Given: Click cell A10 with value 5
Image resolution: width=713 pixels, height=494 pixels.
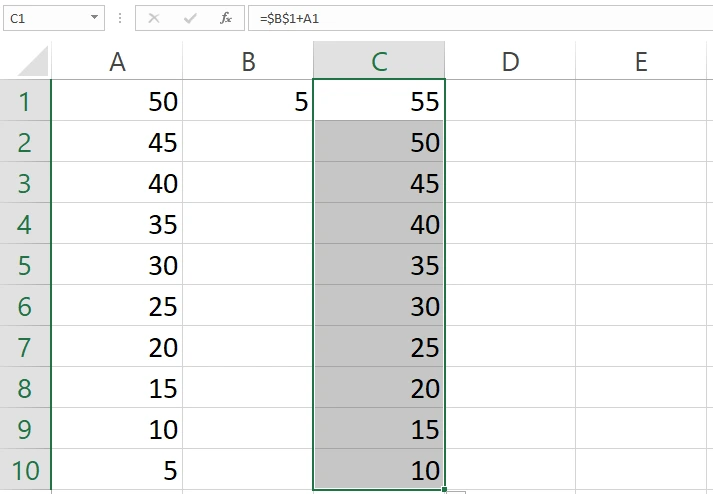Looking at the screenshot, I should click(x=117, y=469).
